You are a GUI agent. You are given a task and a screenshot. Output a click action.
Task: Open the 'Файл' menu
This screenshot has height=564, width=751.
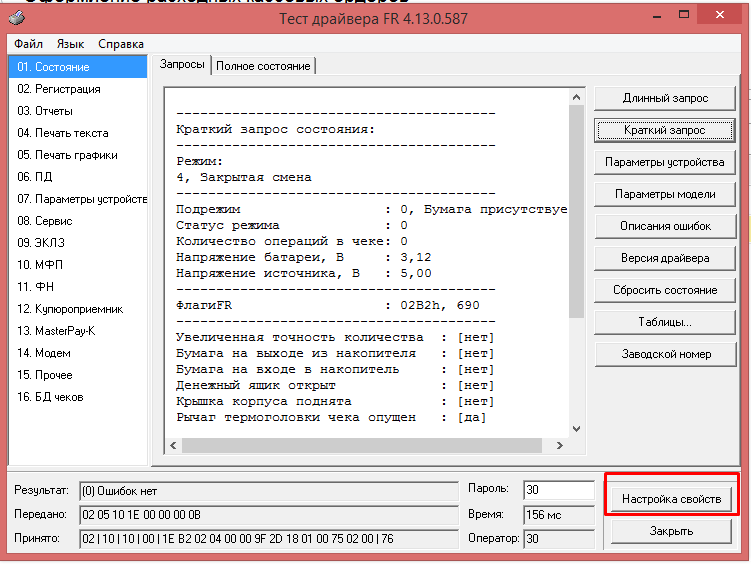(28, 44)
